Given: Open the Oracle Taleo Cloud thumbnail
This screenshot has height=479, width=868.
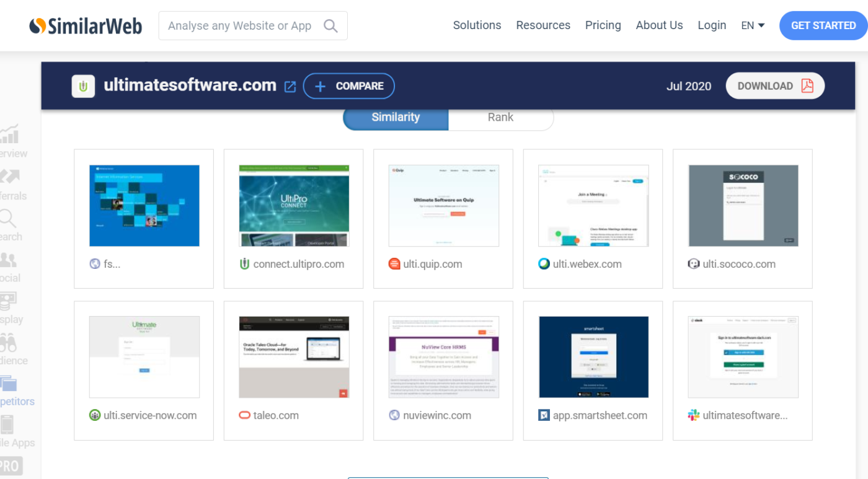Looking at the screenshot, I should tap(294, 357).
